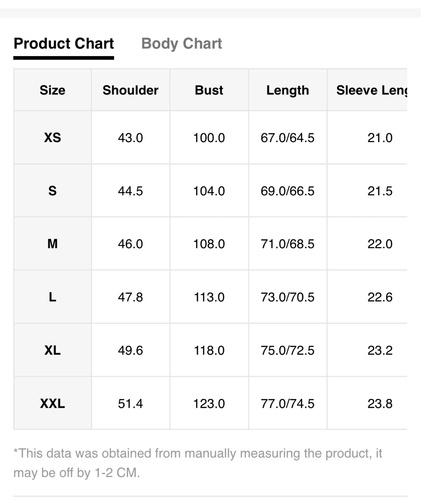The width and height of the screenshot is (421, 504).
Task: Select the Product Chart tab
Action: [64, 44]
